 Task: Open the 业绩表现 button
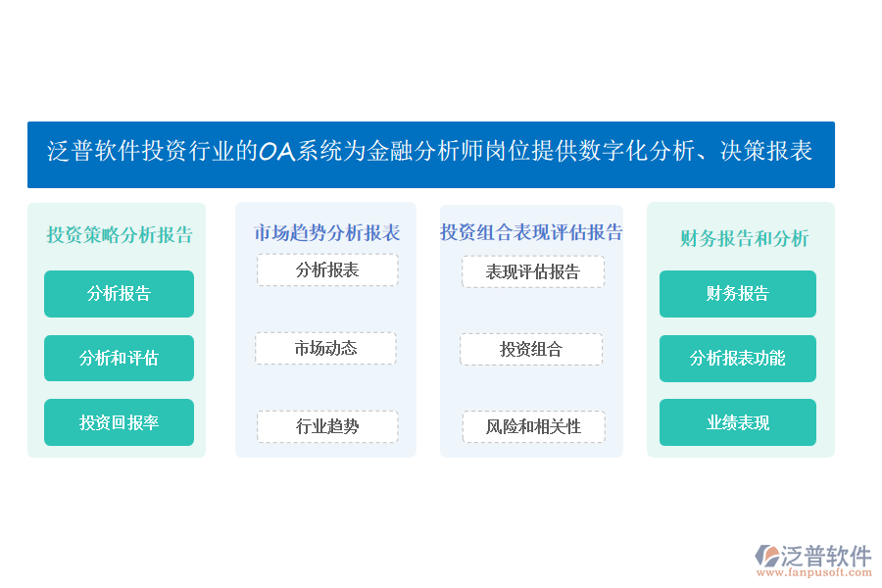737,422
